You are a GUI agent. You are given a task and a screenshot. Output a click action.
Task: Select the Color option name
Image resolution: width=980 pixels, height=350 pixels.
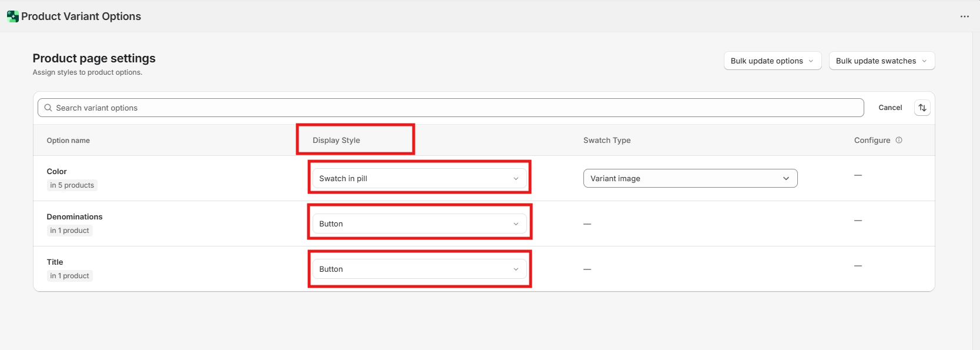(56, 171)
